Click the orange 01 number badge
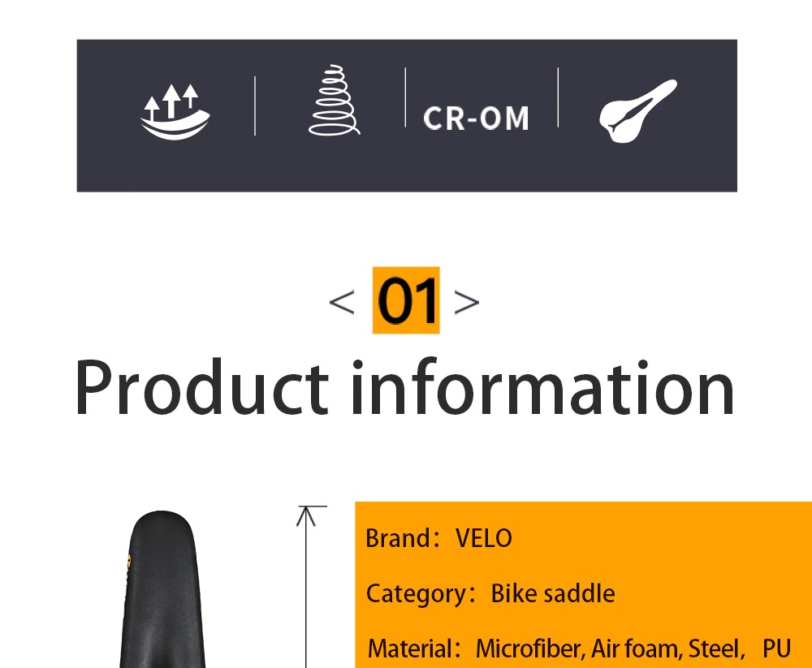The width and height of the screenshot is (812, 668). point(406,300)
